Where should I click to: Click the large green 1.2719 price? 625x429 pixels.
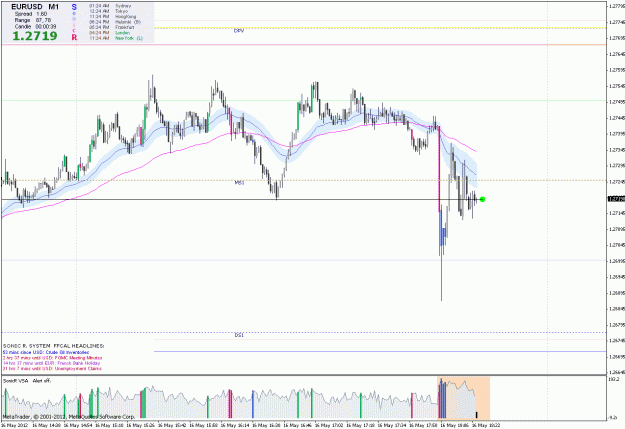pos(35,36)
